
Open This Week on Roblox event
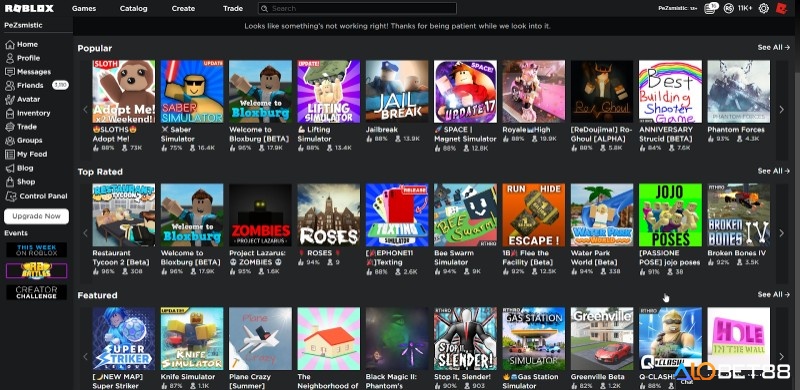[36, 250]
